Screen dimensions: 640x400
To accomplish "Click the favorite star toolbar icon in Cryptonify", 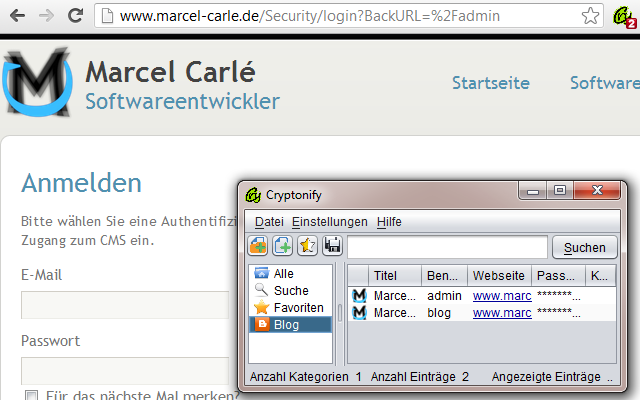I will point(307,246).
